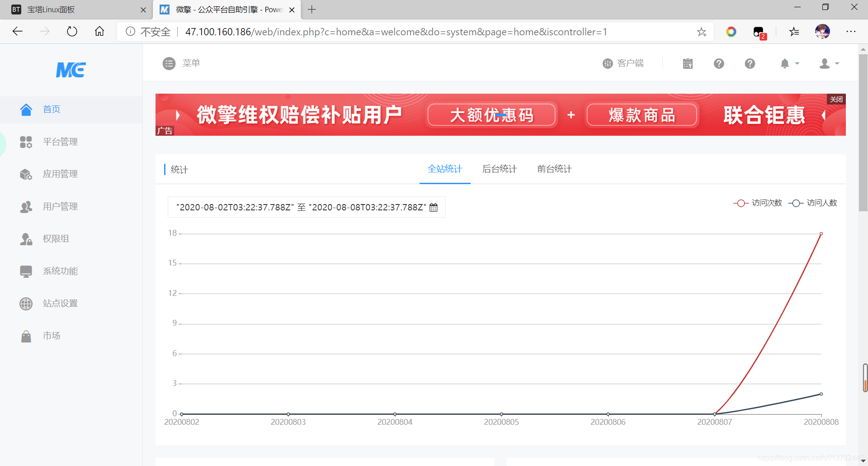The image size is (868, 466).
Task: Add page to favorites with star icon
Action: click(702, 32)
